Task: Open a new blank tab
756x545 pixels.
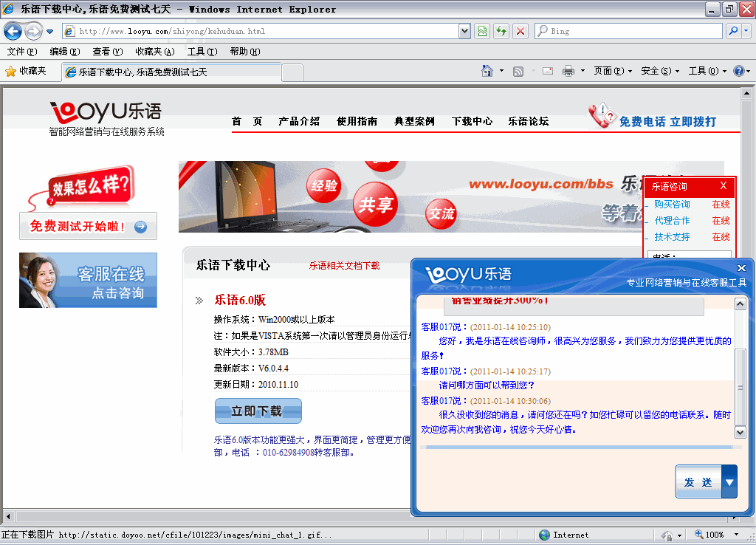Action: 292,72
